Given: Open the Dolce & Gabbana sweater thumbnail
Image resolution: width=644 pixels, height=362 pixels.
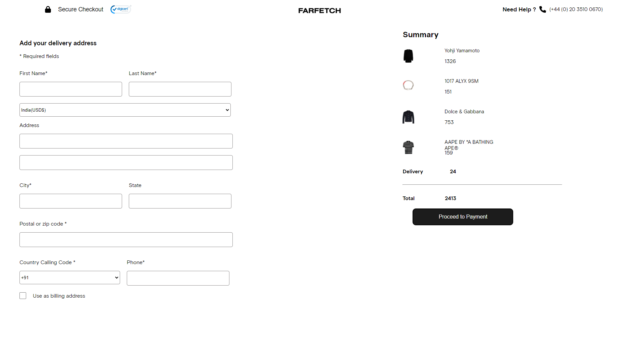Looking at the screenshot, I should point(408,117).
